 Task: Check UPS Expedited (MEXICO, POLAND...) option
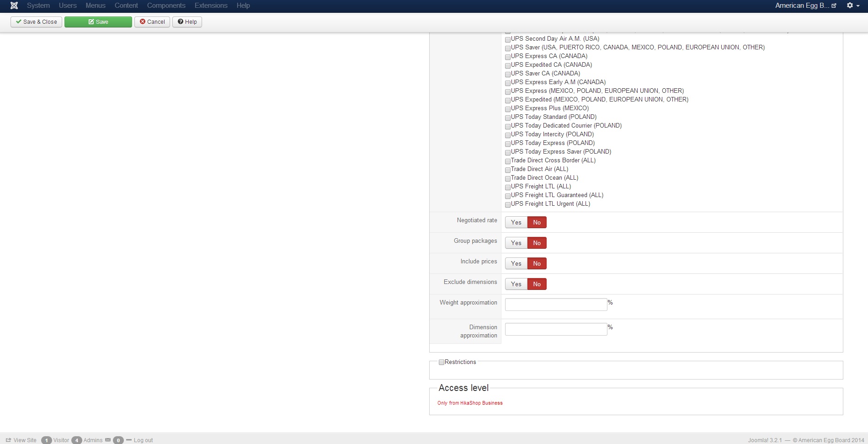coord(508,101)
